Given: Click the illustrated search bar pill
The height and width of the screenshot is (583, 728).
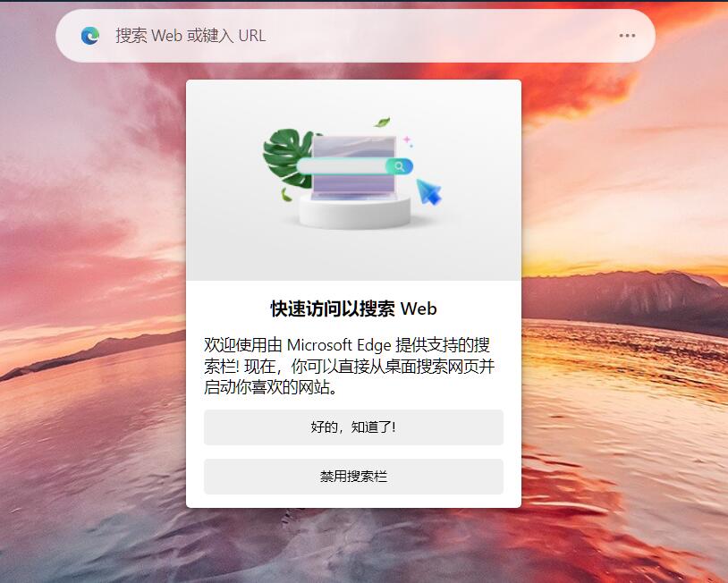Looking at the screenshot, I should (x=355, y=166).
